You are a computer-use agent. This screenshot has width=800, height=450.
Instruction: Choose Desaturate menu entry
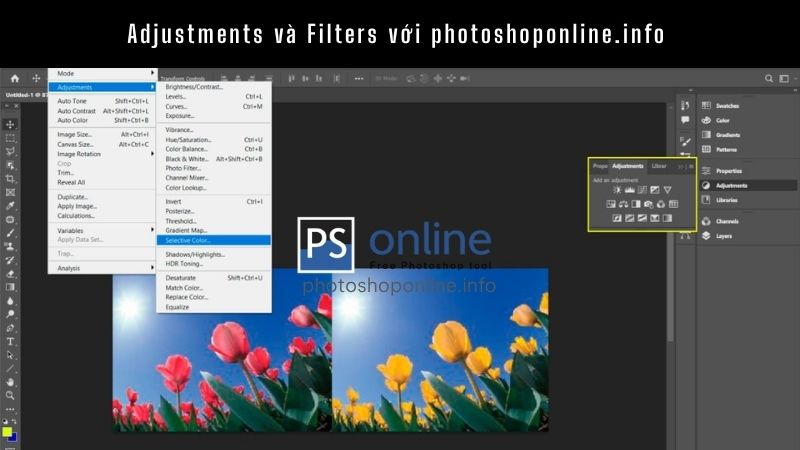(x=214, y=278)
